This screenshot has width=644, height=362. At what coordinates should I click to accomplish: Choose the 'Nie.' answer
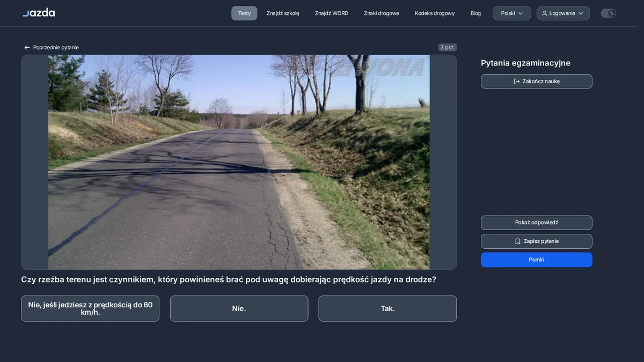click(239, 308)
